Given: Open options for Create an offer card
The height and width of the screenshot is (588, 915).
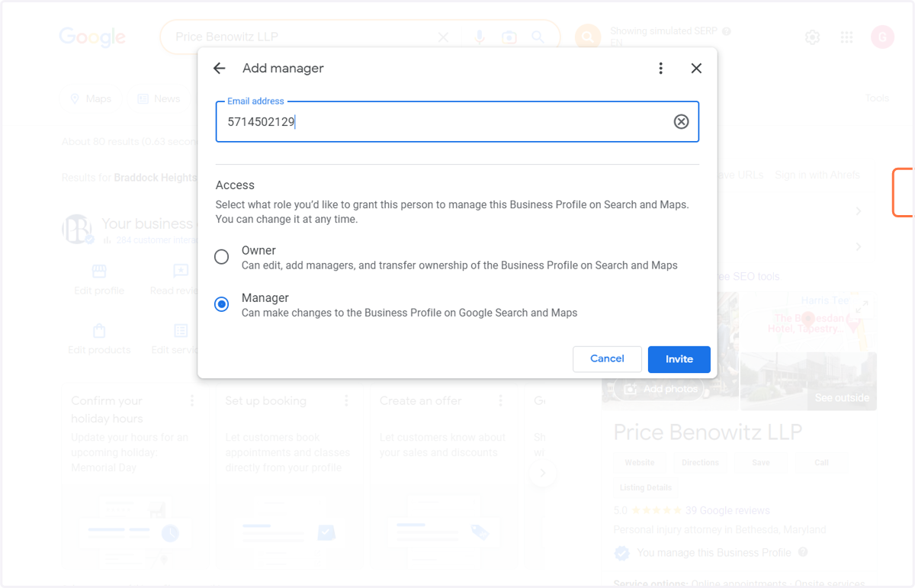Looking at the screenshot, I should point(500,400).
